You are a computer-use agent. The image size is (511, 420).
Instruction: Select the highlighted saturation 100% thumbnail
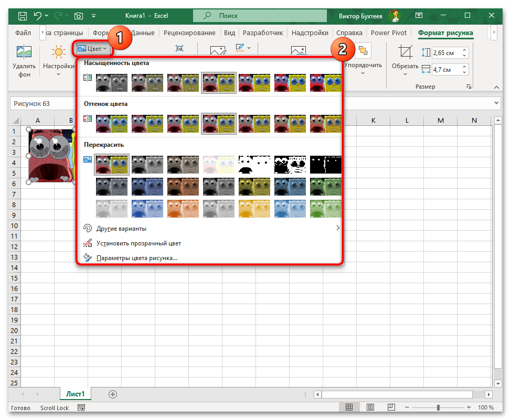click(x=219, y=83)
